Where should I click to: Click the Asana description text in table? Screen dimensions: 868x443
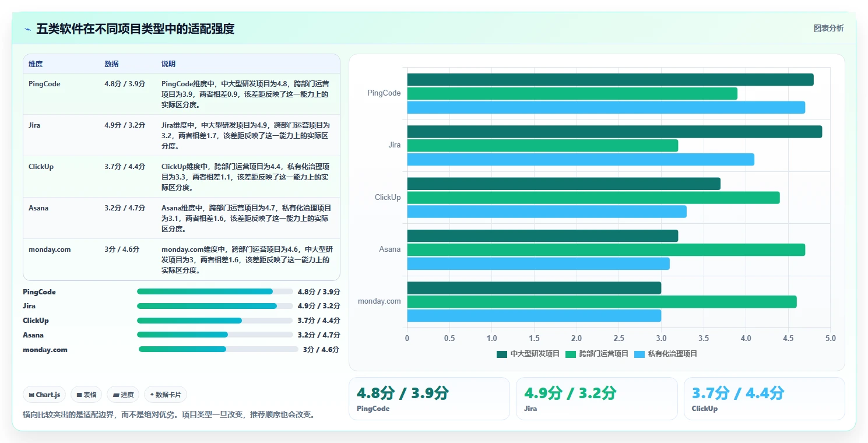click(x=247, y=218)
